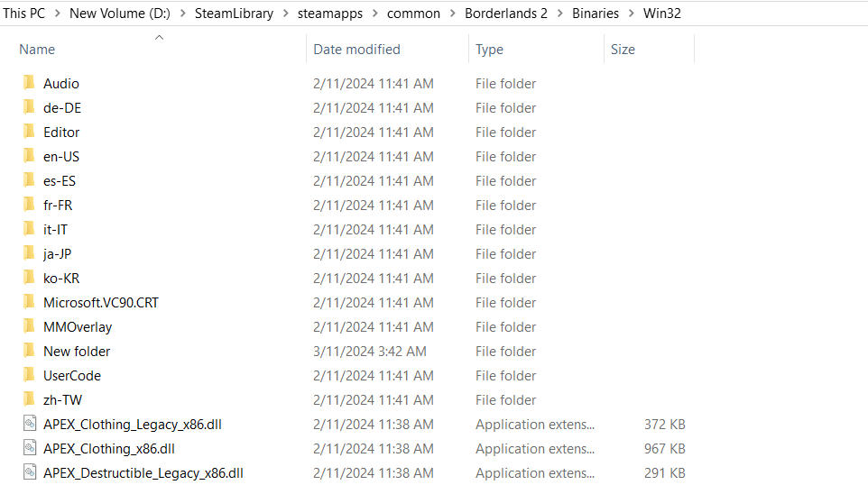Navigate to steamapps breadcrumb
Viewport: 868px width, 485px height.
tap(330, 14)
